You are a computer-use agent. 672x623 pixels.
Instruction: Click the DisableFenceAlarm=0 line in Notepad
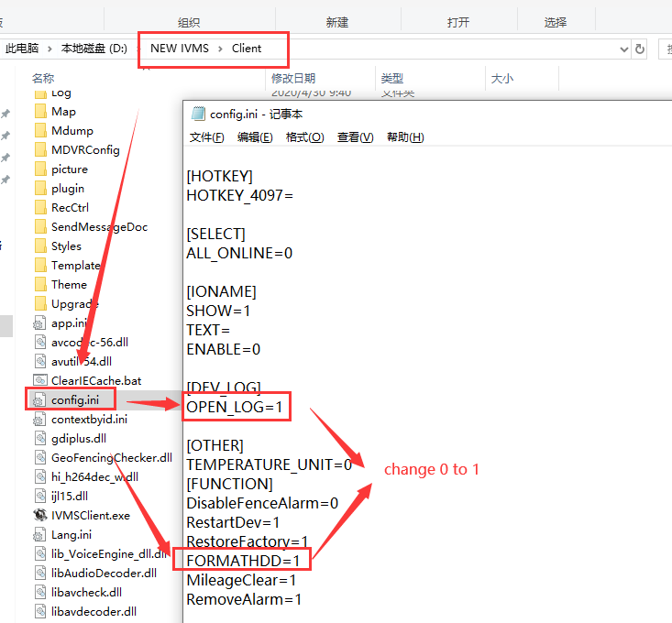point(262,503)
